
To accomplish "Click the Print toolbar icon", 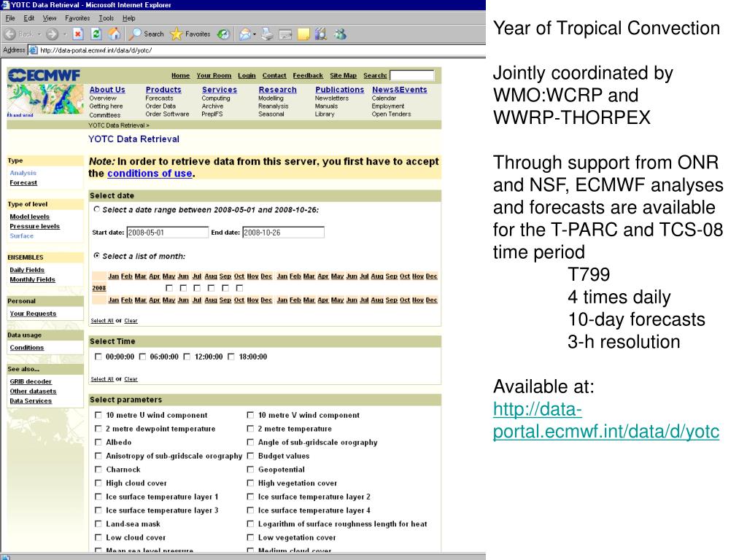I will coord(267,34).
